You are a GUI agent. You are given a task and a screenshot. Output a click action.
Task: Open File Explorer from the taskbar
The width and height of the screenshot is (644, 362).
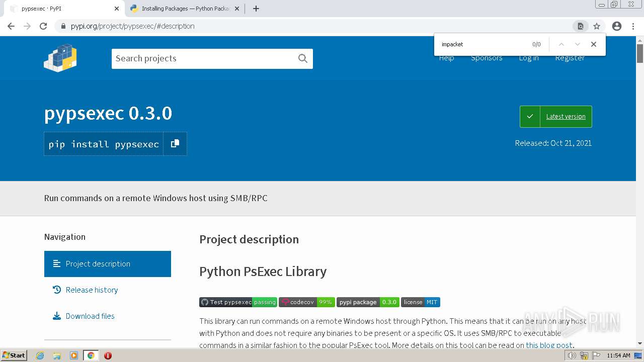tap(57, 355)
